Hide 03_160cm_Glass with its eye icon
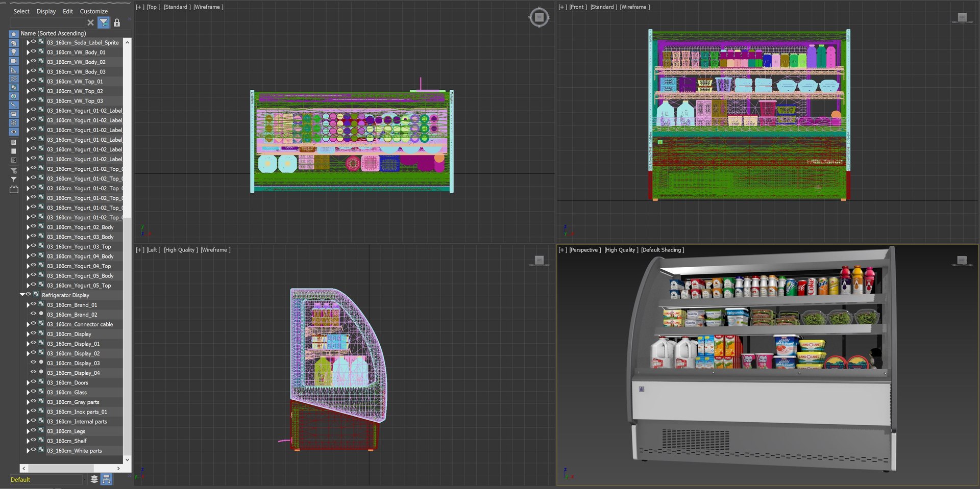 point(34,392)
